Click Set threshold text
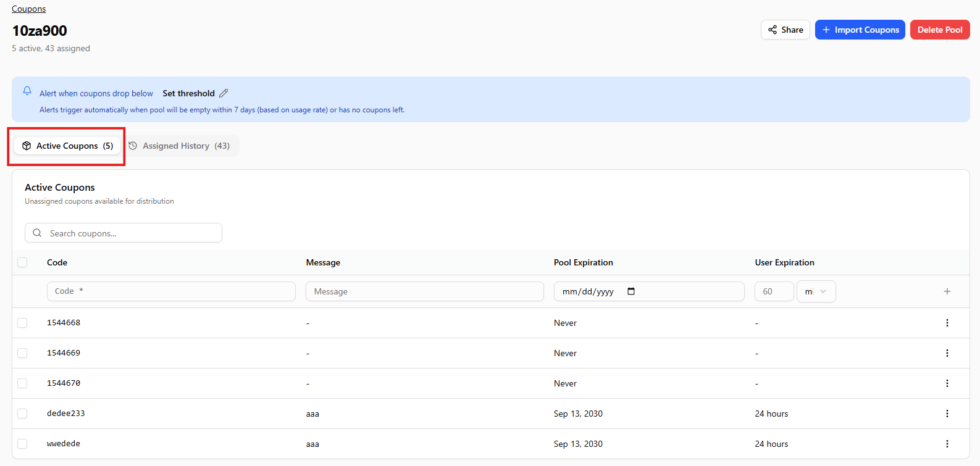This screenshot has width=980, height=466. pos(189,93)
